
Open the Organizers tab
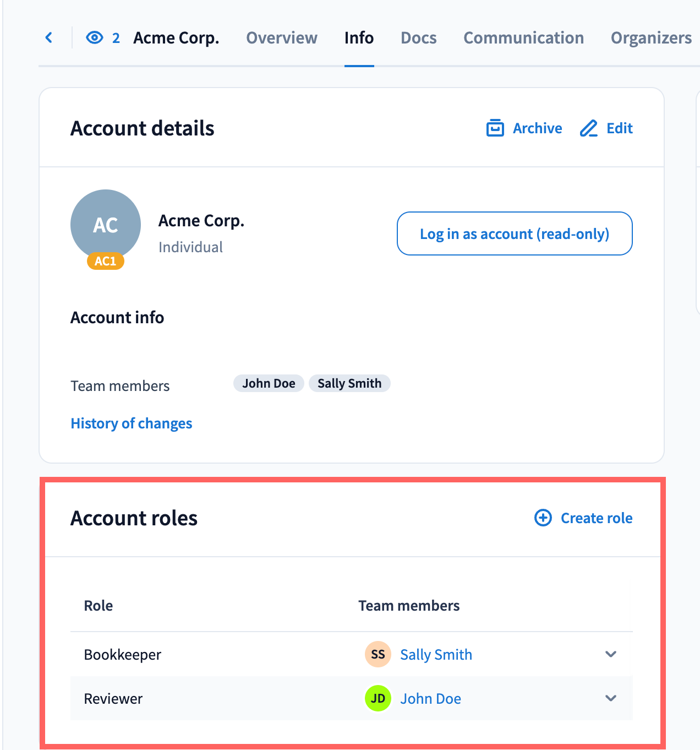pos(651,37)
